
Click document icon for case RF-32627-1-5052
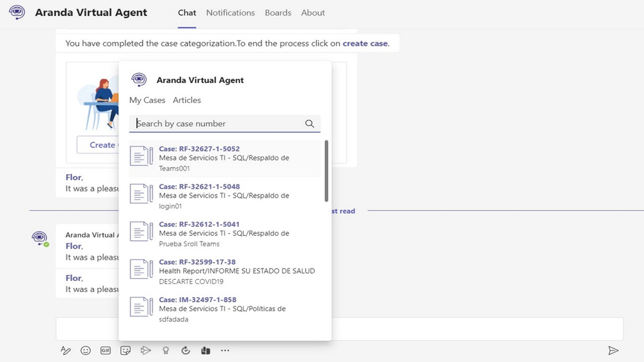141,156
